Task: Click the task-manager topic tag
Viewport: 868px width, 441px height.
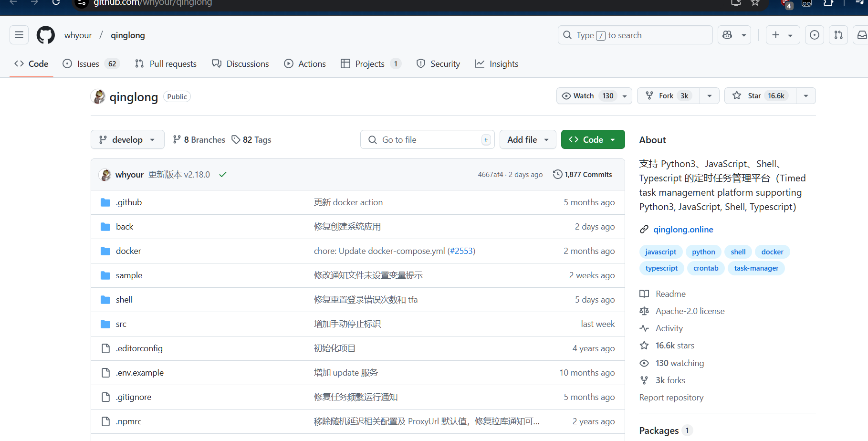Action: pyautogui.click(x=756, y=268)
